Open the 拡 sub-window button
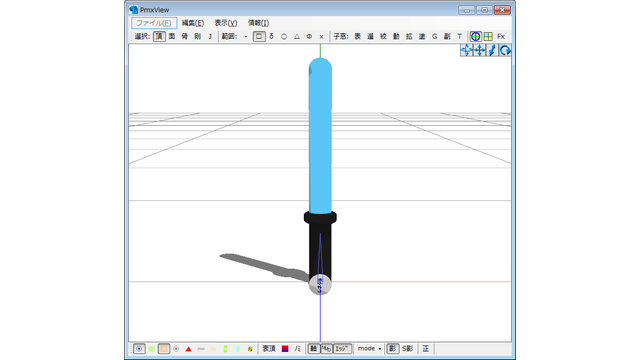640x360 pixels. 409,36
